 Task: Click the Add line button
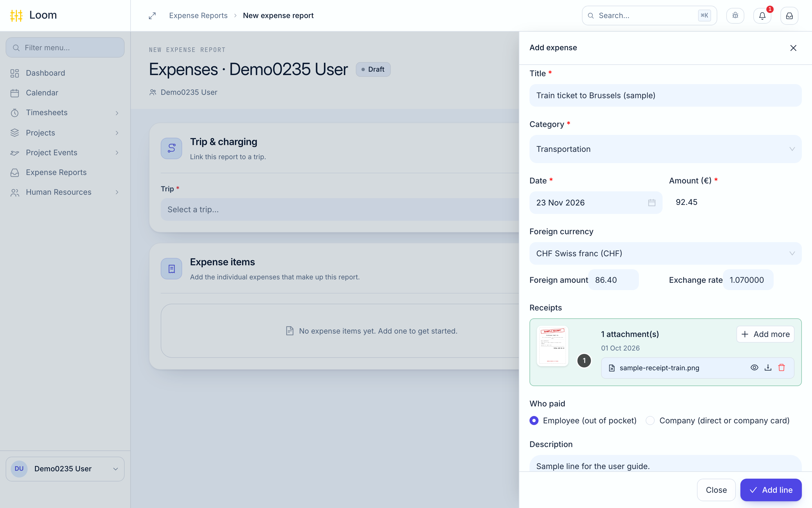[x=771, y=490]
